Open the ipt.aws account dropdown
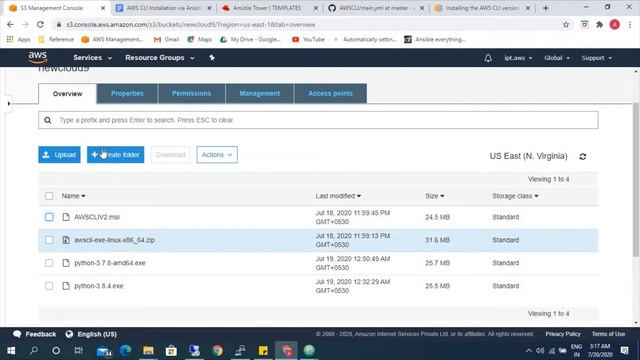This screenshot has width=640, height=360. coord(518,58)
